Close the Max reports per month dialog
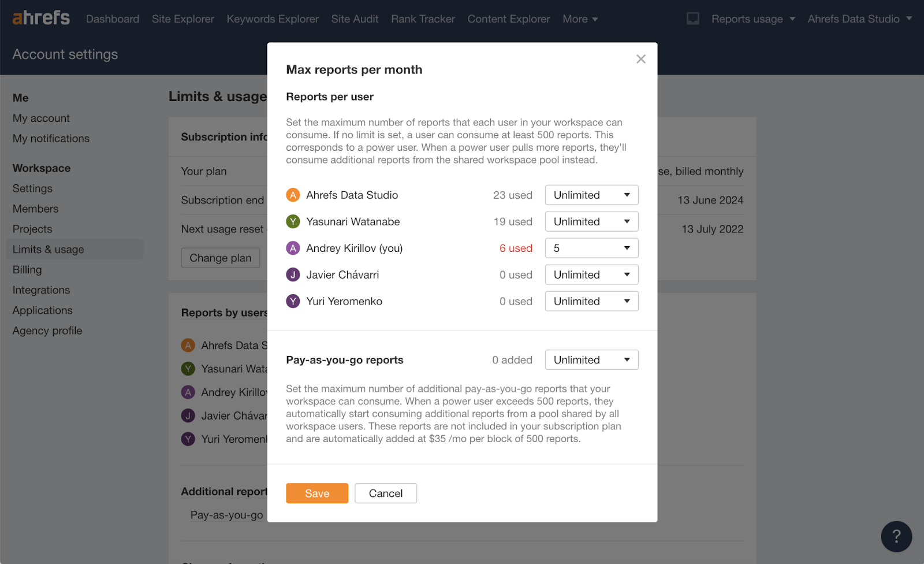Image resolution: width=924 pixels, height=564 pixels. click(x=640, y=58)
